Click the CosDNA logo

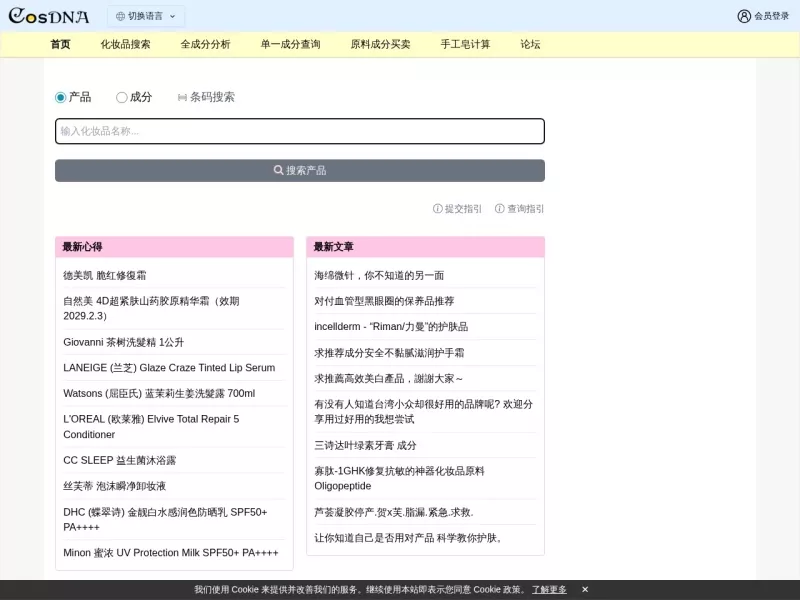pyautogui.click(x=49, y=16)
